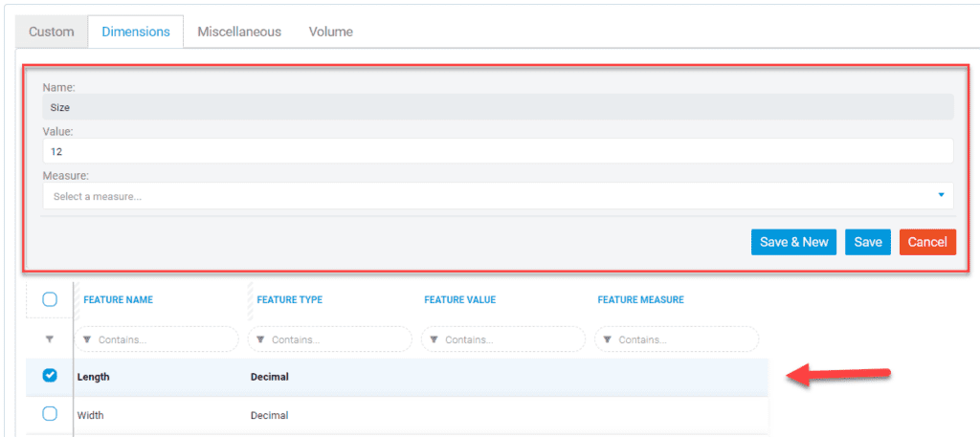Screen dimensions: 980x437
Task: Toggle the select-all header checkbox
Action: pyautogui.click(x=50, y=299)
